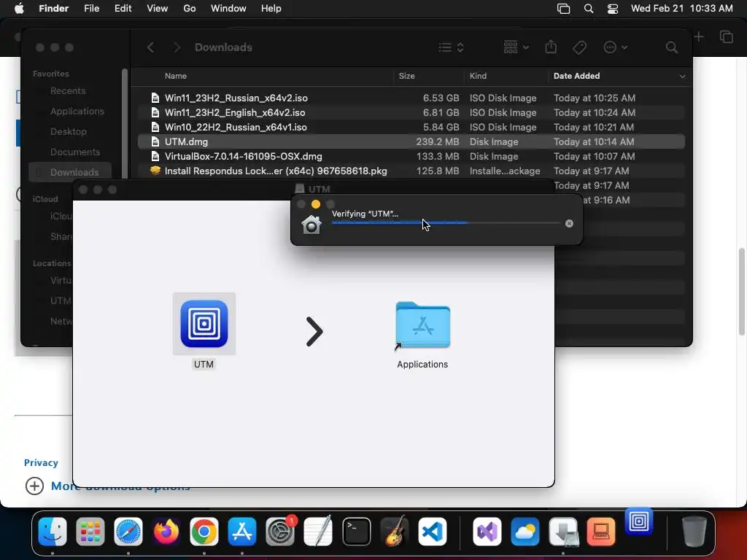Open the Action ellipsis menu in Finder
This screenshot has width=747, height=560.
coord(615,47)
